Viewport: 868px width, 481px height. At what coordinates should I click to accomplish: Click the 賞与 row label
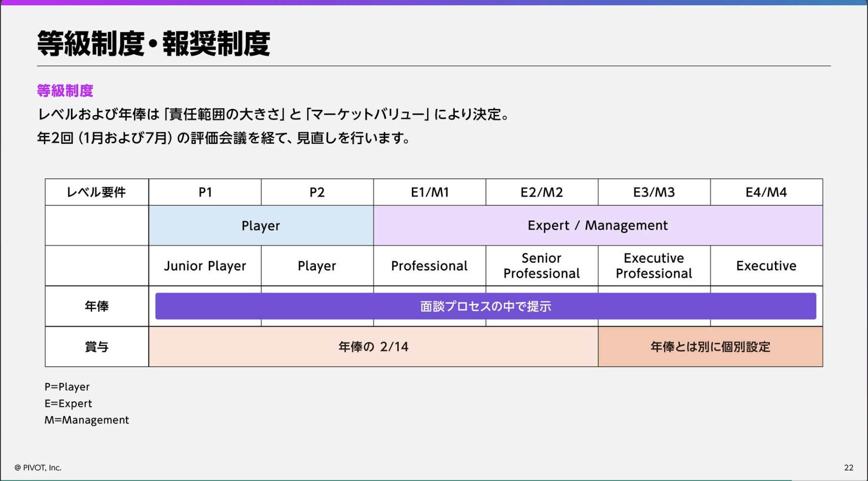pos(96,347)
